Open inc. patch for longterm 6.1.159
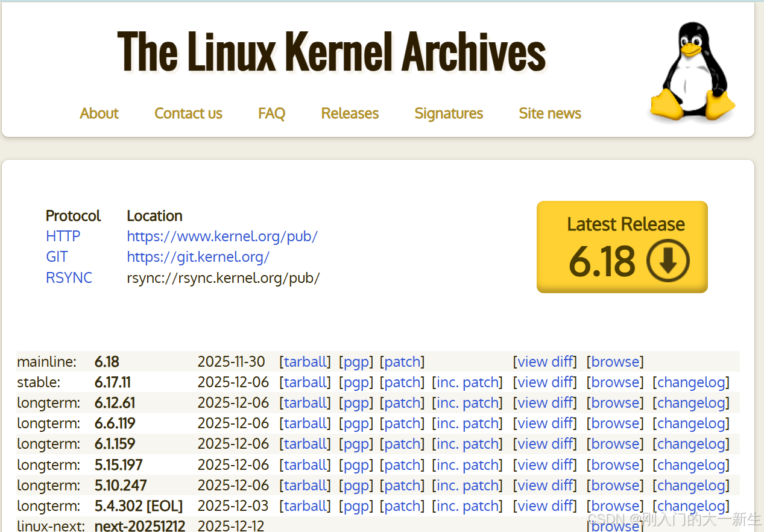The width and height of the screenshot is (764, 532). click(x=468, y=444)
